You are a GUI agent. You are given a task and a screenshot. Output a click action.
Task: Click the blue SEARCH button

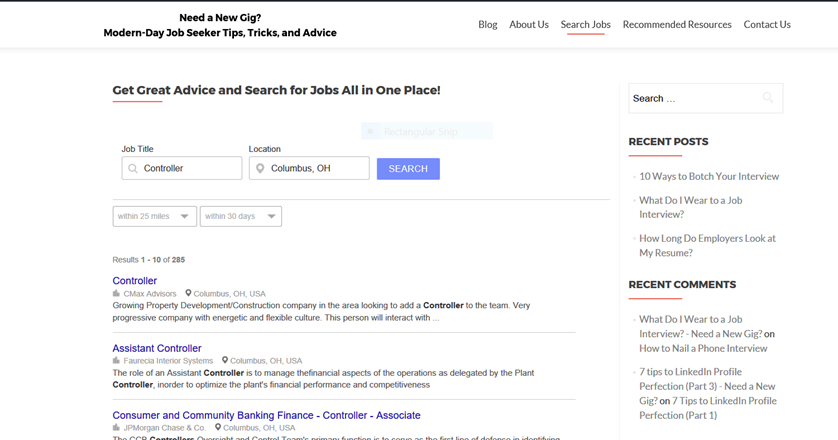[x=408, y=169]
